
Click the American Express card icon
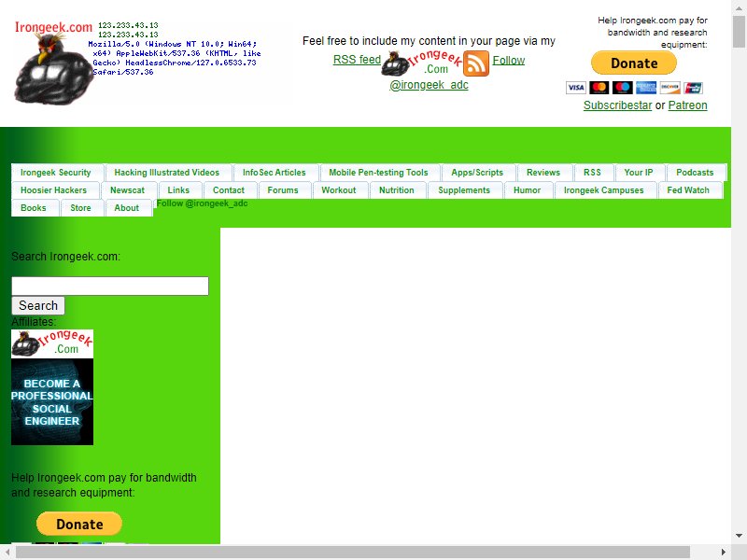point(646,88)
